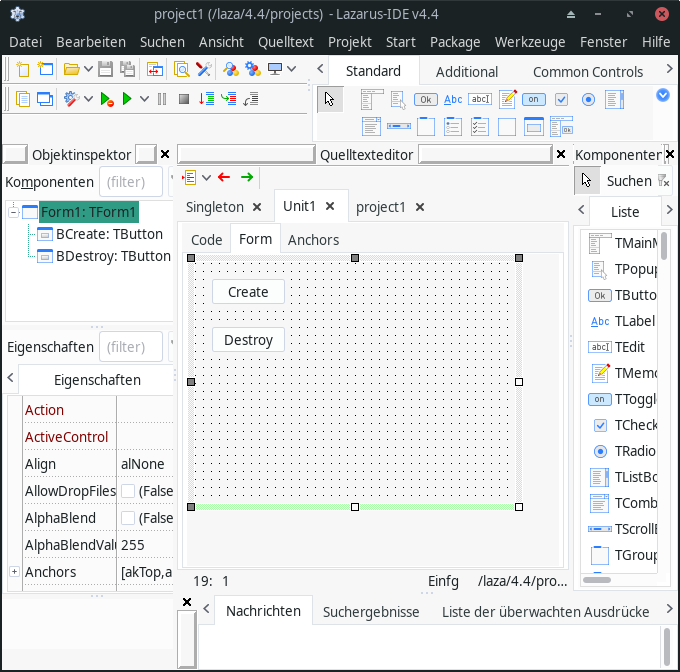Viewport: 680px width, 672px height.
Task: Select the TMemo palette icon
Action: [508, 99]
